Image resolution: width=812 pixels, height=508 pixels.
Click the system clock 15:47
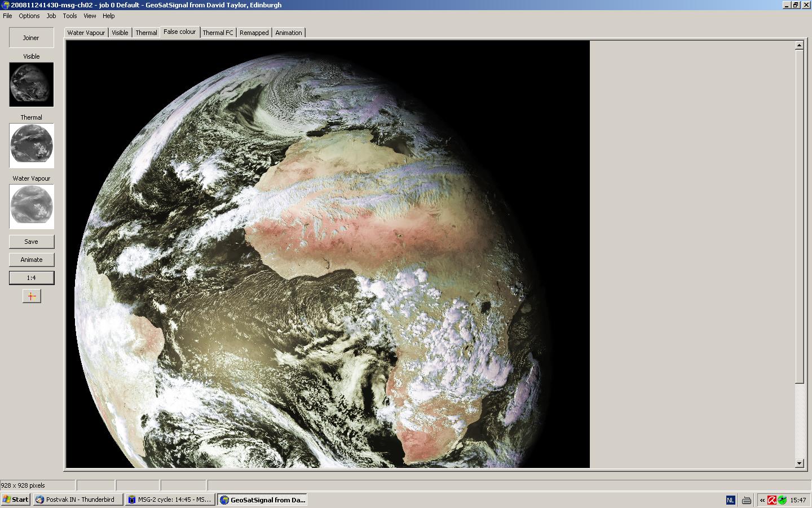(798, 500)
